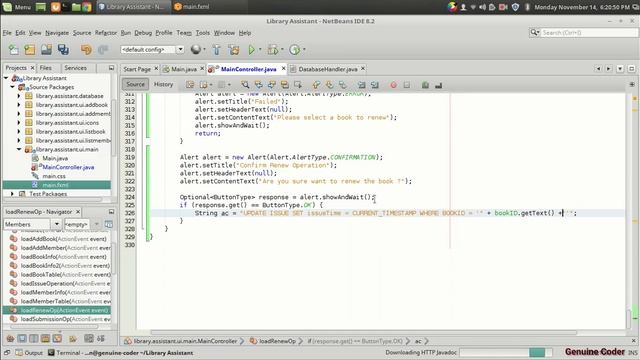Switch to the DatabaseHandler.java tab
Image resolution: width=640 pixels, height=360 pixels.
(x=327, y=69)
